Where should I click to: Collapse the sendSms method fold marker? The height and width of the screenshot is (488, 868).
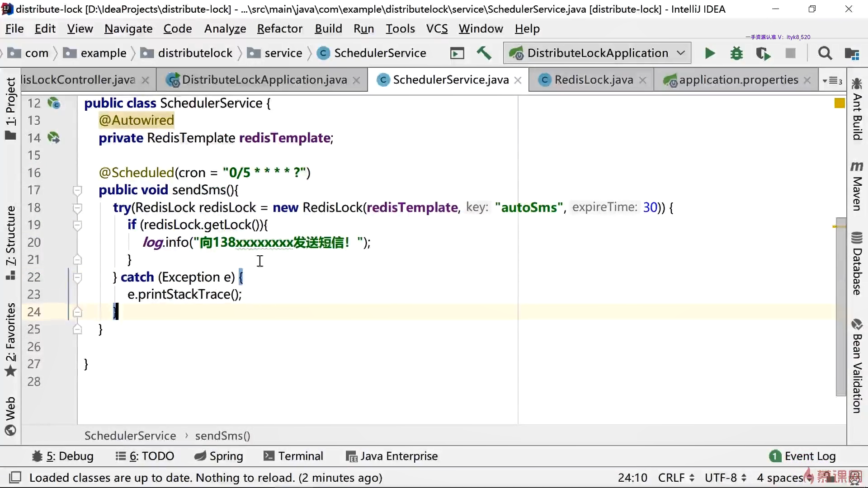[x=77, y=190]
